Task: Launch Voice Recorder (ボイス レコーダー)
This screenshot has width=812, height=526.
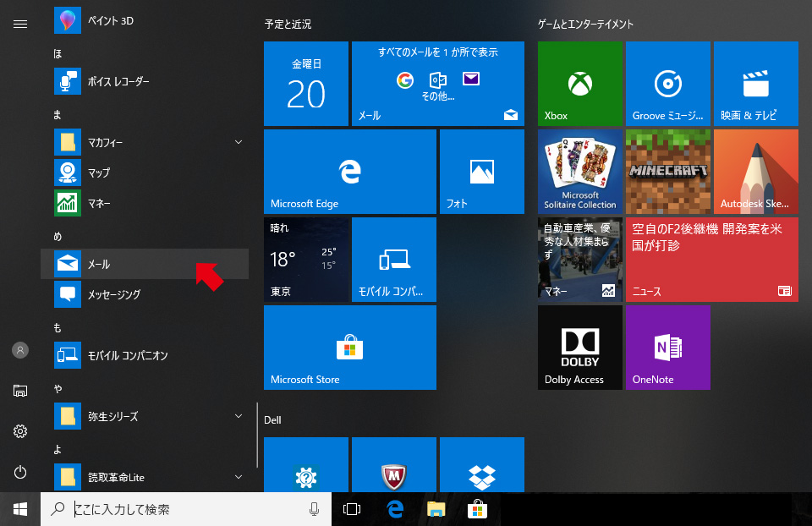Action: point(145,81)
